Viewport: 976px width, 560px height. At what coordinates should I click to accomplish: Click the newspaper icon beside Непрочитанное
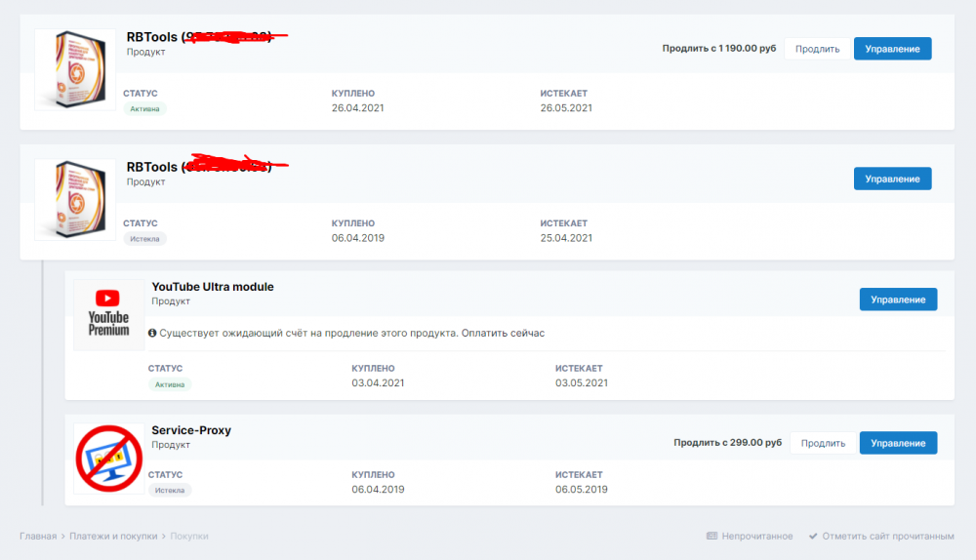pyautogui.click(x=712, y=536)
